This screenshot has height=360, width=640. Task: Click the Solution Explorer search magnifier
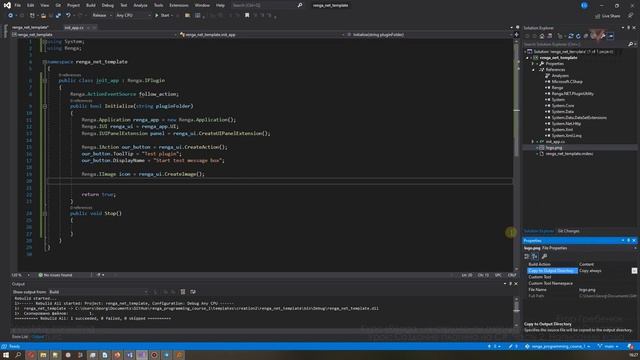pos(631,44)
